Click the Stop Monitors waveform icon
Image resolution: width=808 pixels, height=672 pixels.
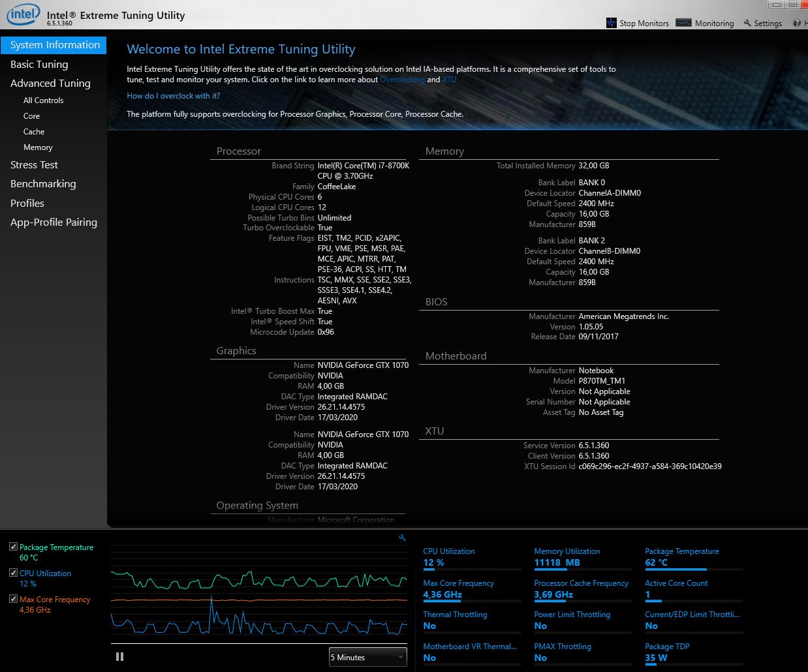point(612,23)
